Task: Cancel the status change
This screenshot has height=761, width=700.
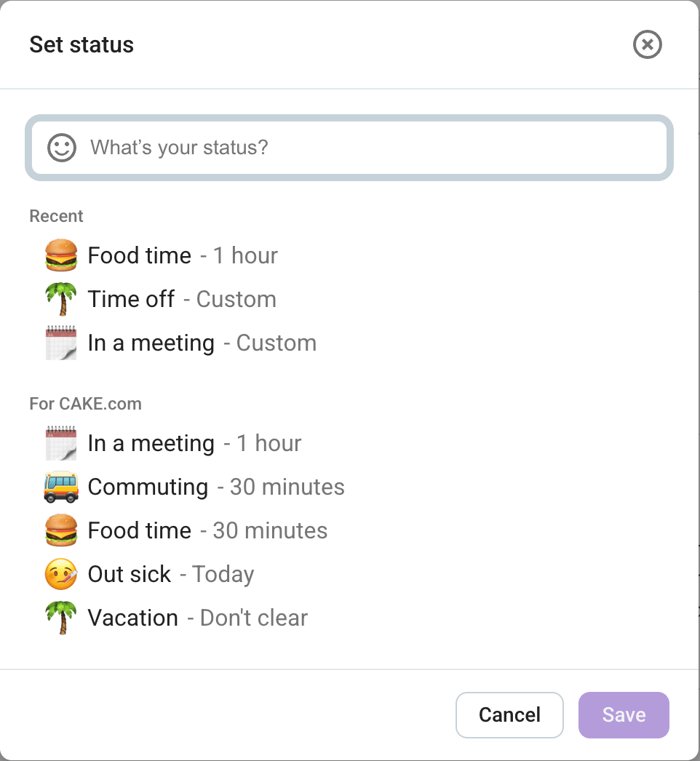Action: click(509, 715)
